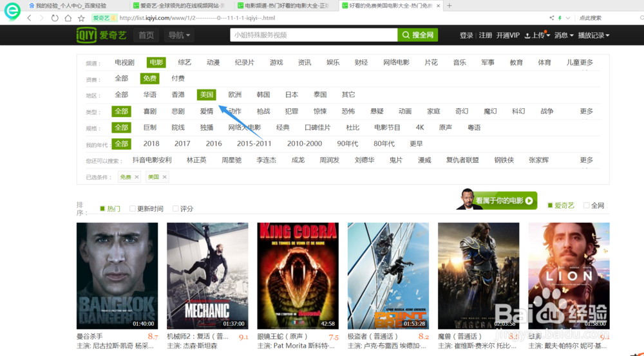Go to browser home page icon
This screenshot has height=356, width=644.
(68, 18)
